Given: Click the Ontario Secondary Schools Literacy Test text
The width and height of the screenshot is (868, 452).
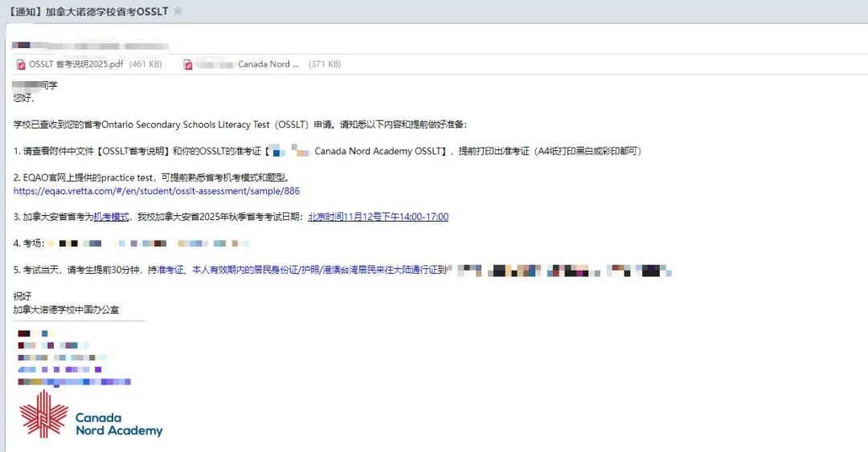Looking at the screenshot, I should [186, 124].
